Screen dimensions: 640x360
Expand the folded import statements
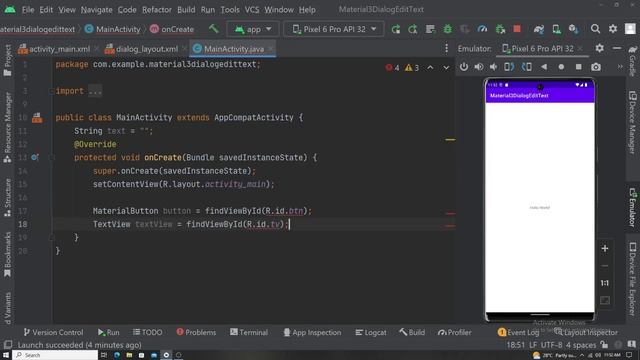(95, 91)
